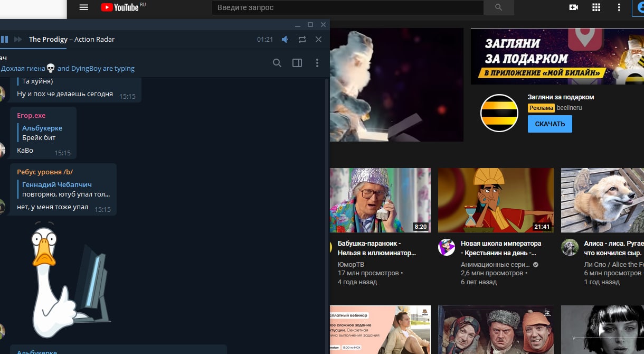Click the YouTube search magnifier button
The width and height of the screenshot is (644, 354).
pyautogui.click(x=499, y=7)
